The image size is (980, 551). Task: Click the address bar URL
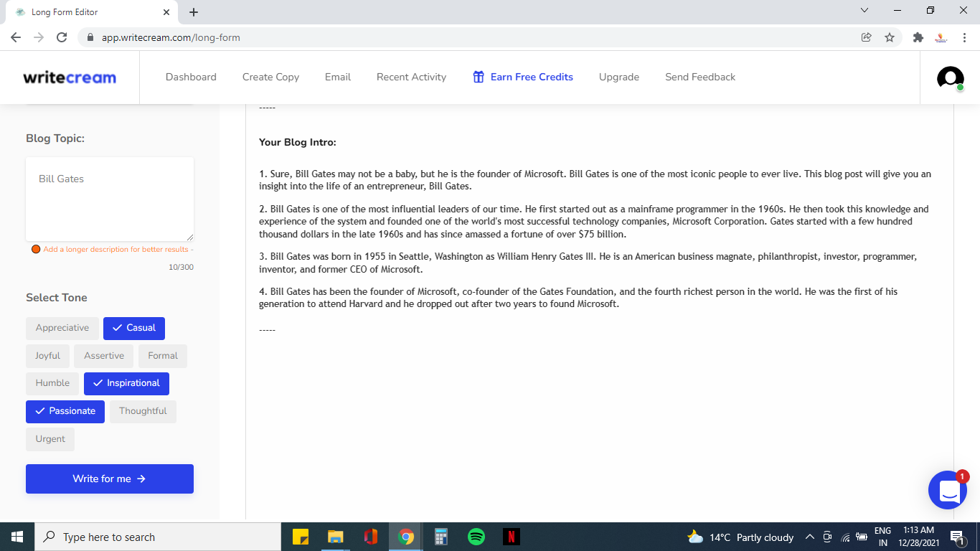pos(171,37)
